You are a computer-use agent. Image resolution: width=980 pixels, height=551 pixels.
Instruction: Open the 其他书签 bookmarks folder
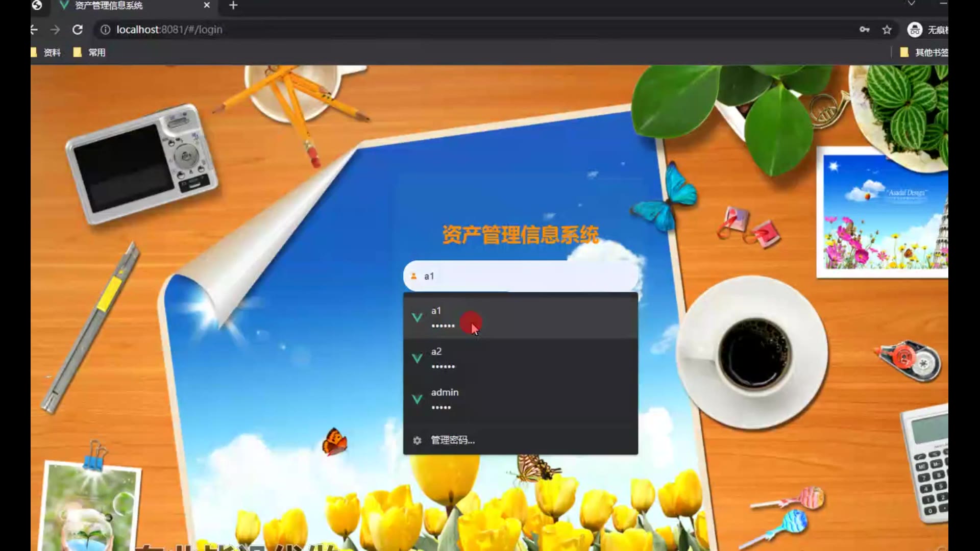924,52
